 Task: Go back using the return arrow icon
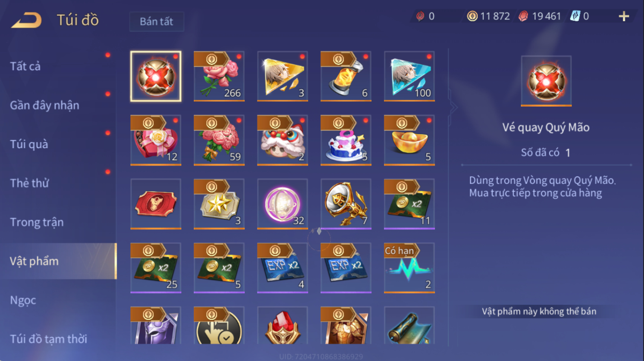coord(26,20)
